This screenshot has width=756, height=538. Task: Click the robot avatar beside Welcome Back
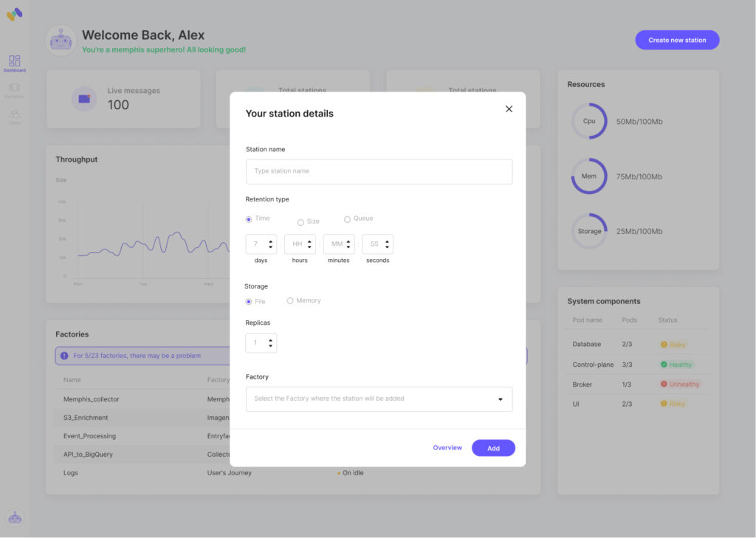[61, 41]
